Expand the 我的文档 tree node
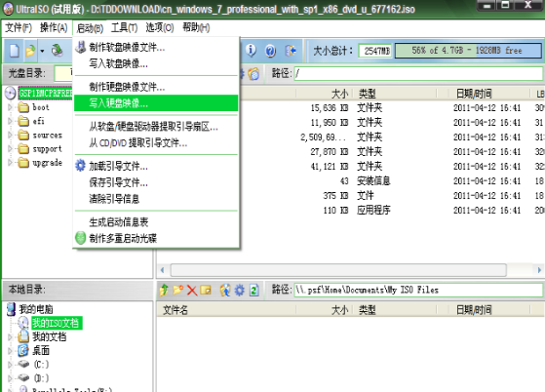Screen dimensions: 545x392 coord(10,336)
